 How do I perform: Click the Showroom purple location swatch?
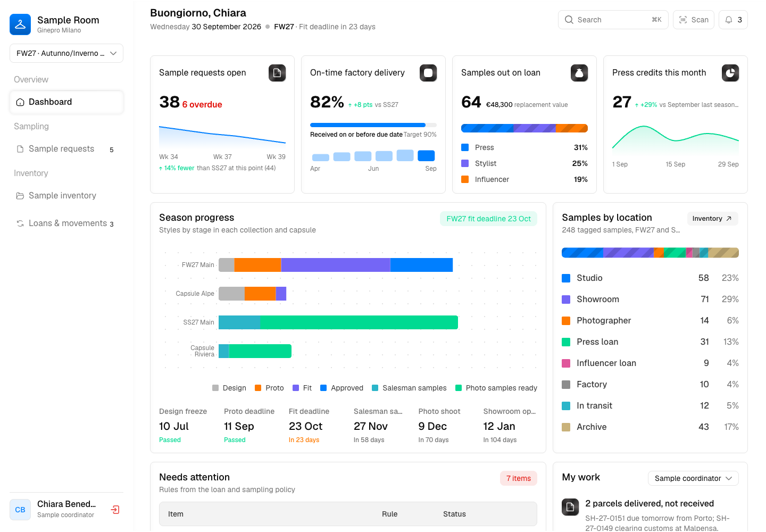[566, 300]
